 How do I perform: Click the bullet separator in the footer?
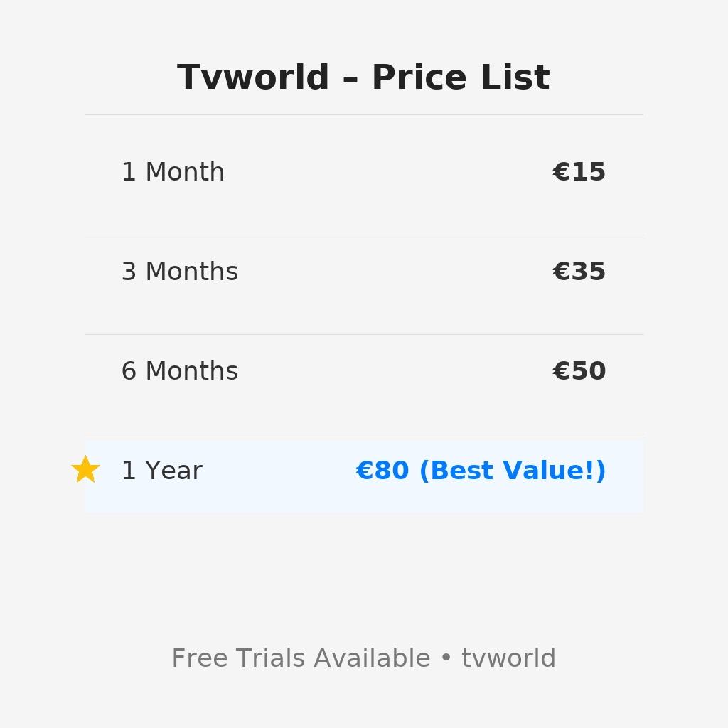click(x=446, y=658)
